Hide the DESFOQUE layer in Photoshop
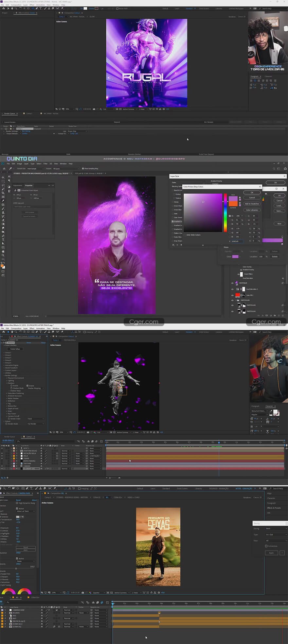Screen dimensions: 288x644 point(233,283)
